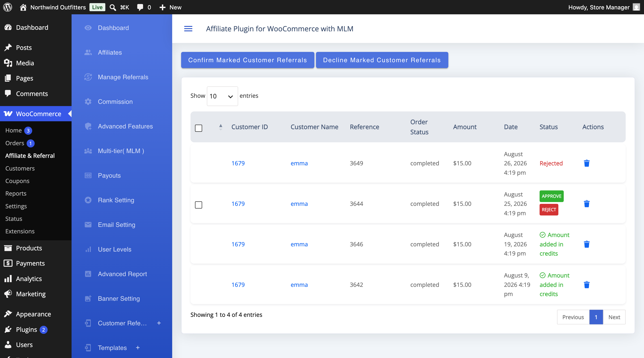Delete referral 3649 with trash icon

tap(587, 163)
